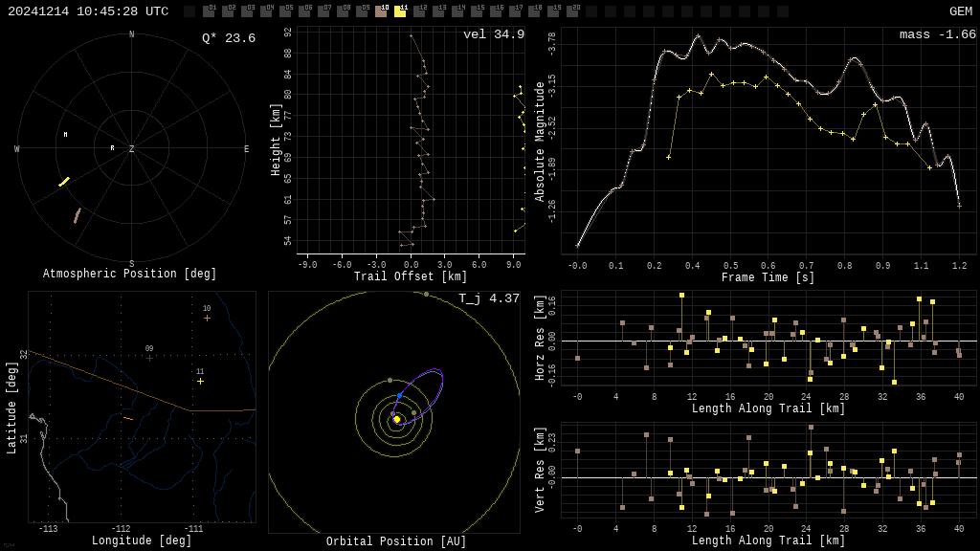
Task: Click the yellow camera 11 indicator box
Action: tap(400, 11)
